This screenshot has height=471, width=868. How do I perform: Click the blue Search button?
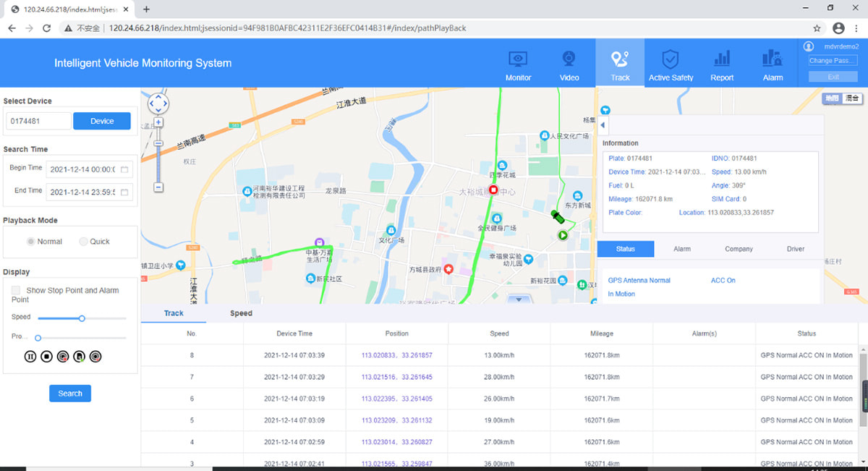pyautogui.click(x=70, y=394)
